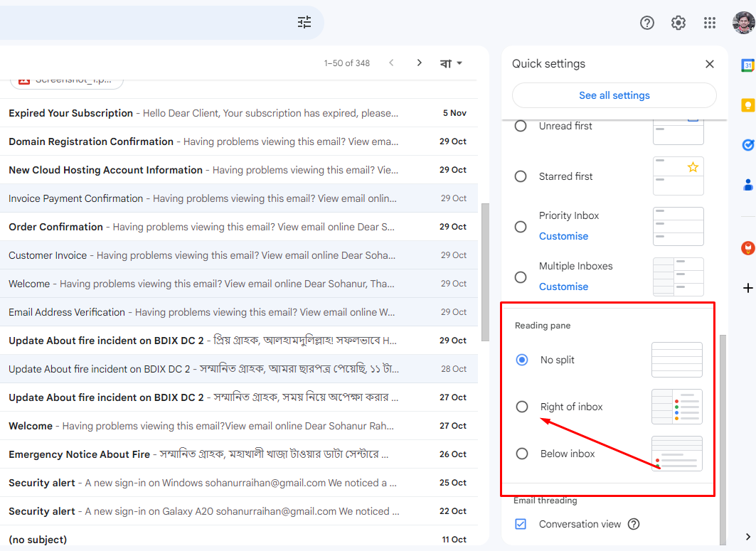The height and width of the screenshot is (551, 756).
Task: Go to next page of emails
Action: point(420,63)
